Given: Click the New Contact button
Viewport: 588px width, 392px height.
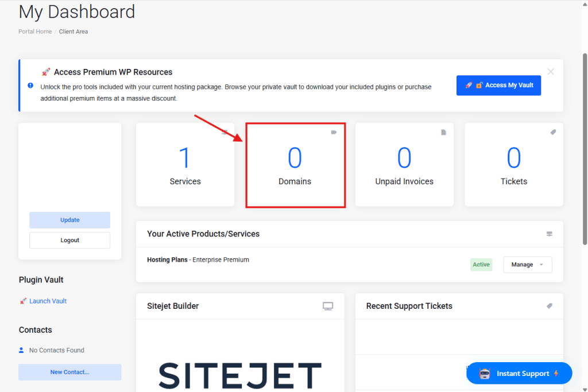Looking at the screenshot, I should (x=70, y=372).
